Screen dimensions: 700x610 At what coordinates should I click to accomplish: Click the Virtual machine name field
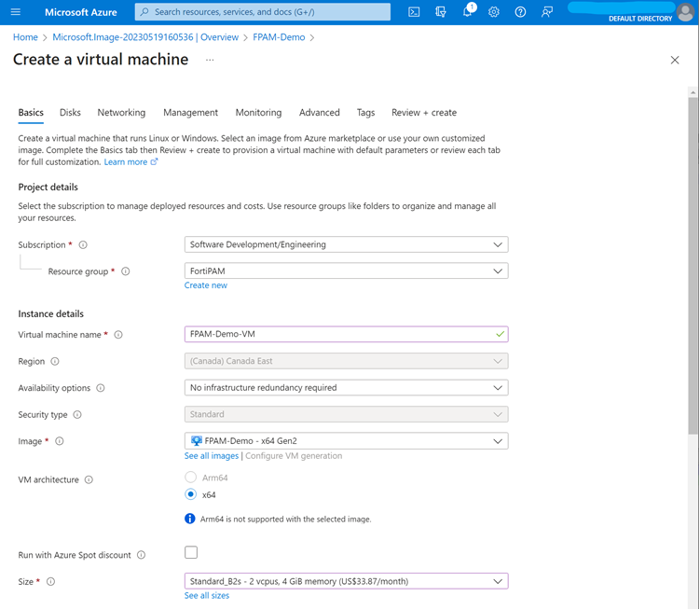click(x=346, y=334)
